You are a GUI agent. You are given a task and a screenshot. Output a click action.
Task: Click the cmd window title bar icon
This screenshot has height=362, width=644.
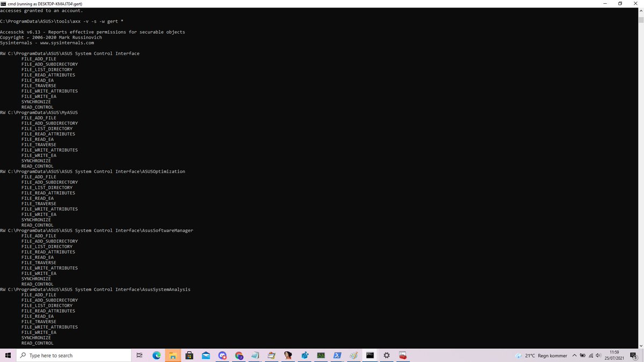[3, 3]
